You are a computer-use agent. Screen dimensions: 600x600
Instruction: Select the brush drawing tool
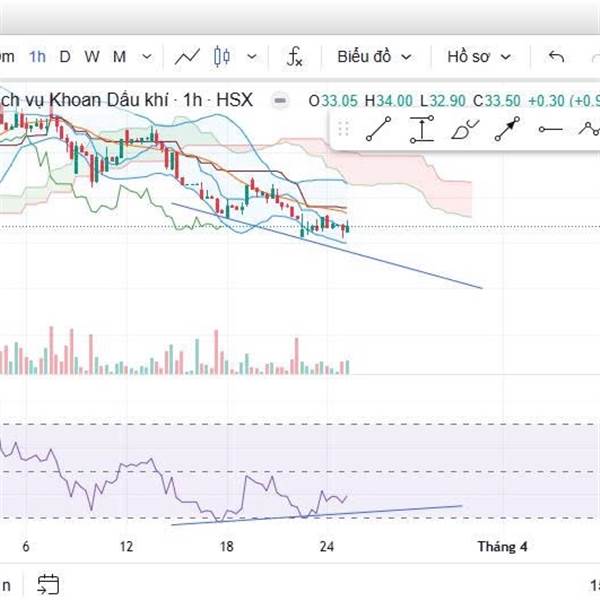(x=465, y=129)
